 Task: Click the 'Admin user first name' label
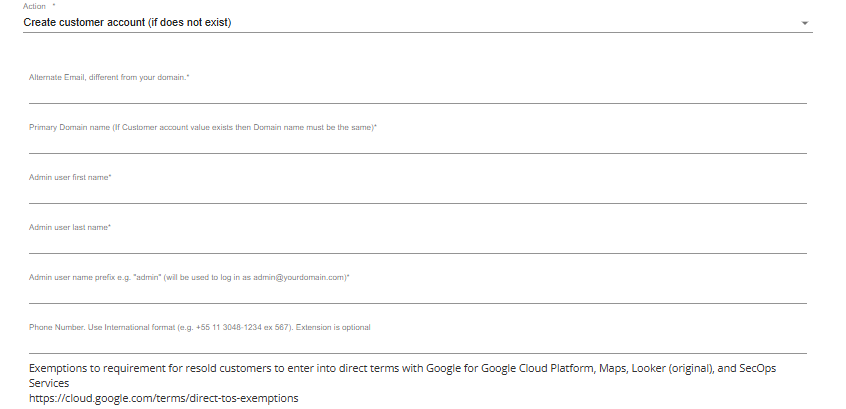pyautogui.click(x=70, y=178)
